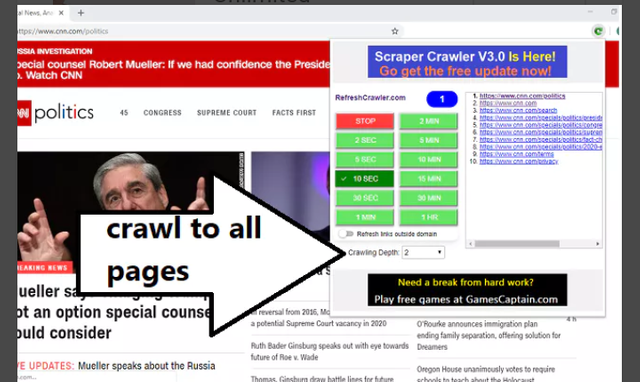This screenshot has height=382, width=640.
Task: Set refresh interval to 15 MIN
Action: (429, 179)
